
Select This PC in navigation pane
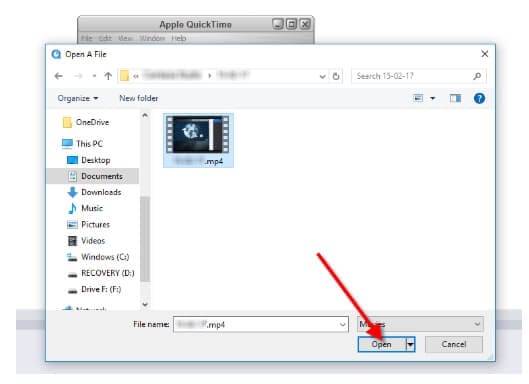tap(89, 144)
